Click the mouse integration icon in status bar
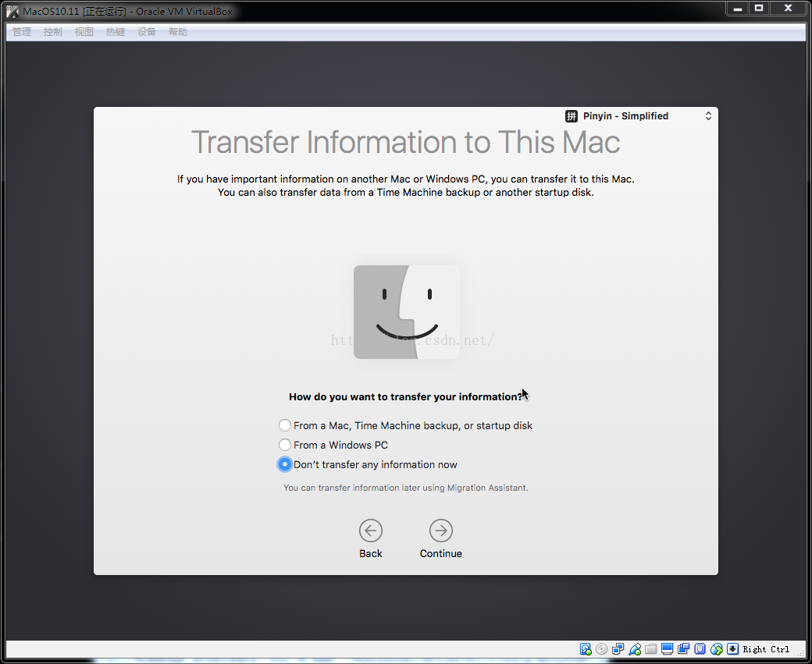Viewport: 812px width, 664px height. point(716,649)
